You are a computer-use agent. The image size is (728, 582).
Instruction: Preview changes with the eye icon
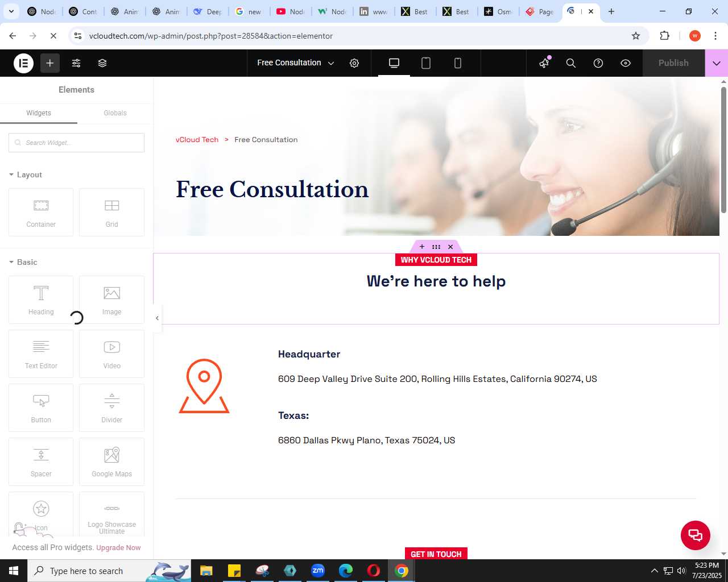626,63
